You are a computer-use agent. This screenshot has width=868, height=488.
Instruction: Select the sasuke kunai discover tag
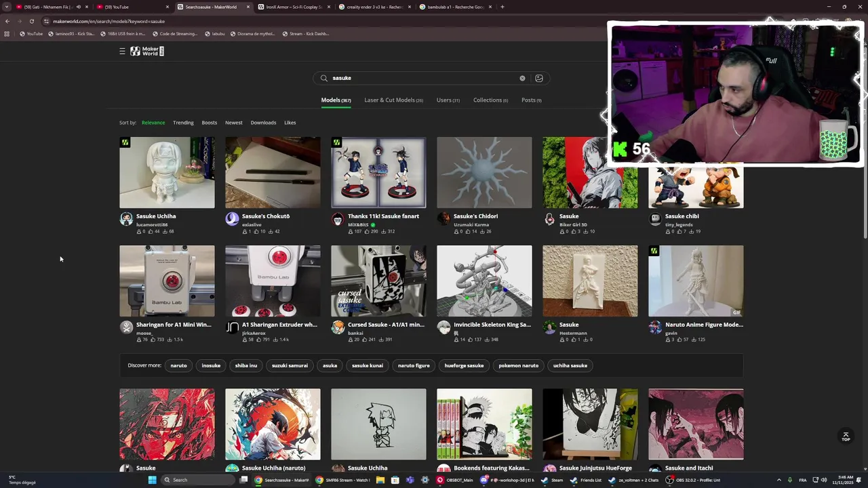click(368, 365)
